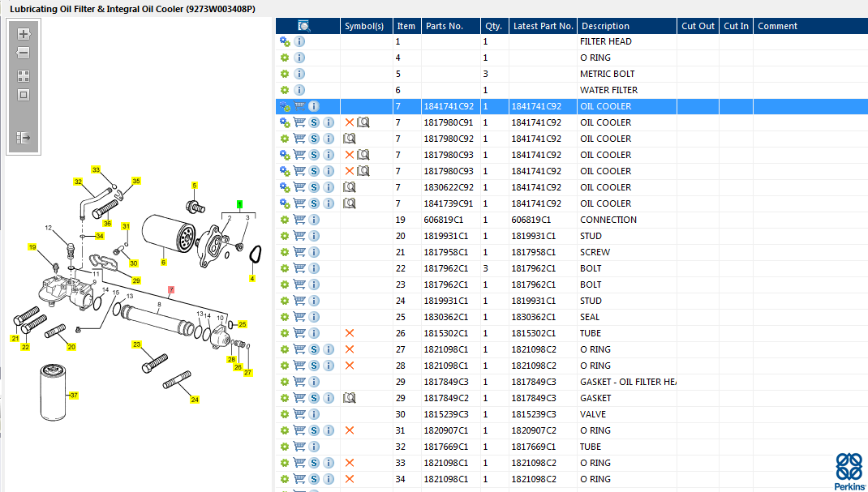Click supersession S icon for O RING item 33
The image size is (868, 492).
pos(314,463)
